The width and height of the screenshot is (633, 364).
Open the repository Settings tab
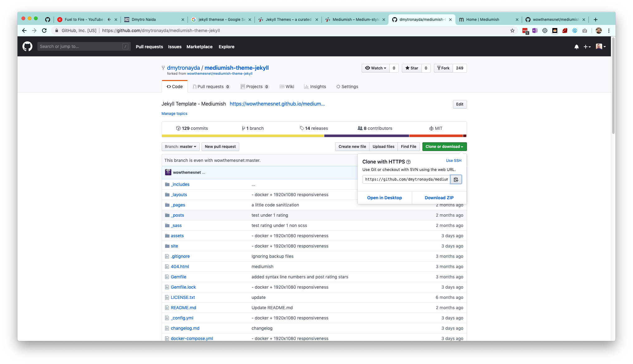[x=347, y=87]
